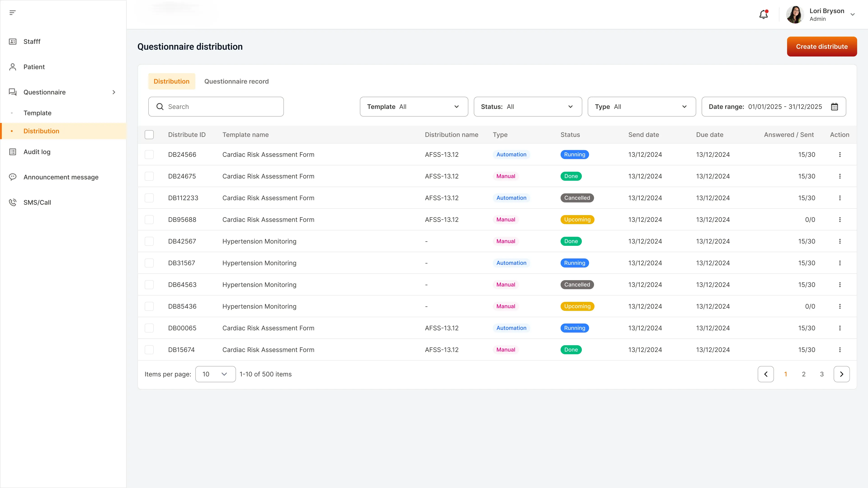Collapse the sidebar using the menu icon
868x488 pixels.
tap(12, 13)
